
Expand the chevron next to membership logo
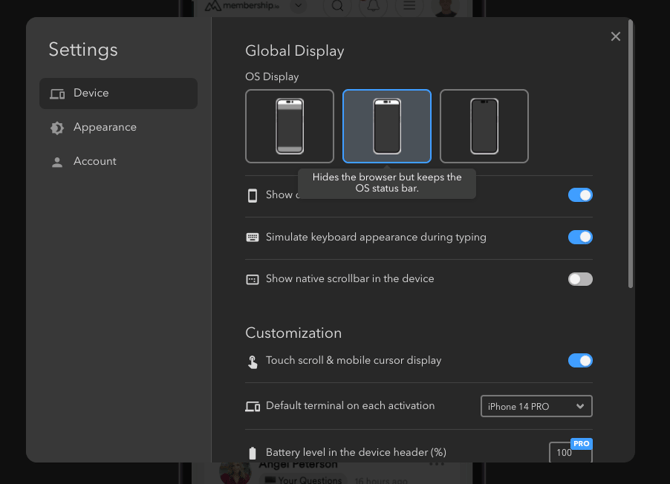(x=299, y=6)
